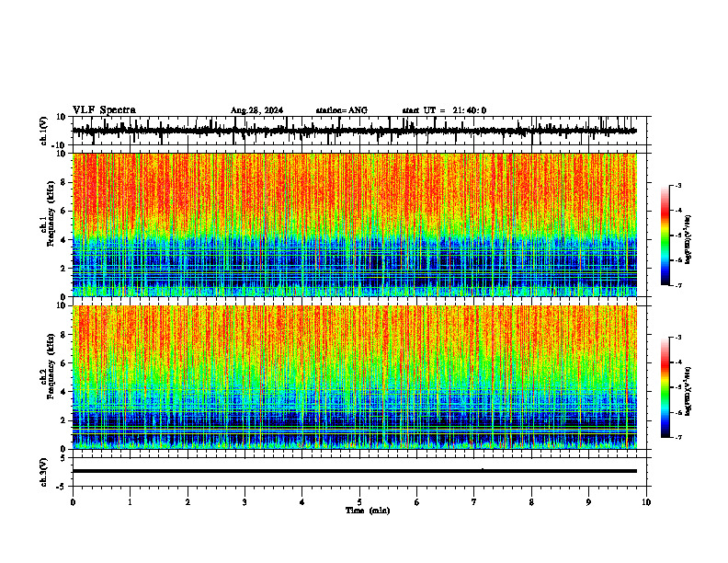This screenshot has width=728, height=563.
Task: Click the ch.1 colorbar "-3" tick label
Action: coord(678,185)
